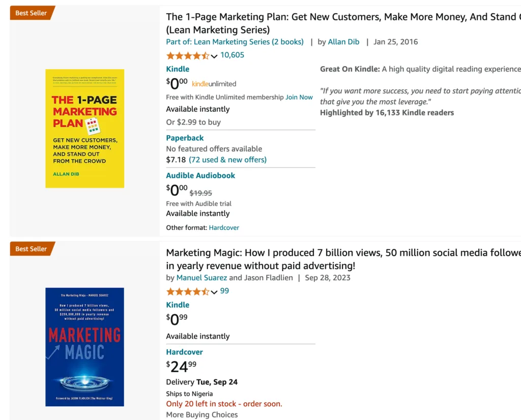This screenshot has height=420, width=521.
Task: Open the 99 ratings link for Marketing Magic
Action: pyautogui.click(x=225, y=291)
